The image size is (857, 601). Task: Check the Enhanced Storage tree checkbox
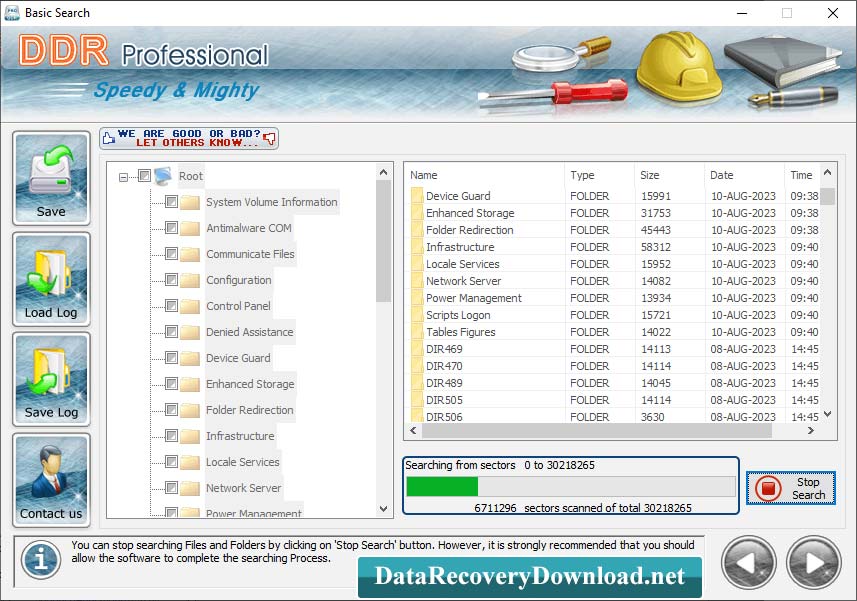[x=171, y=384]
